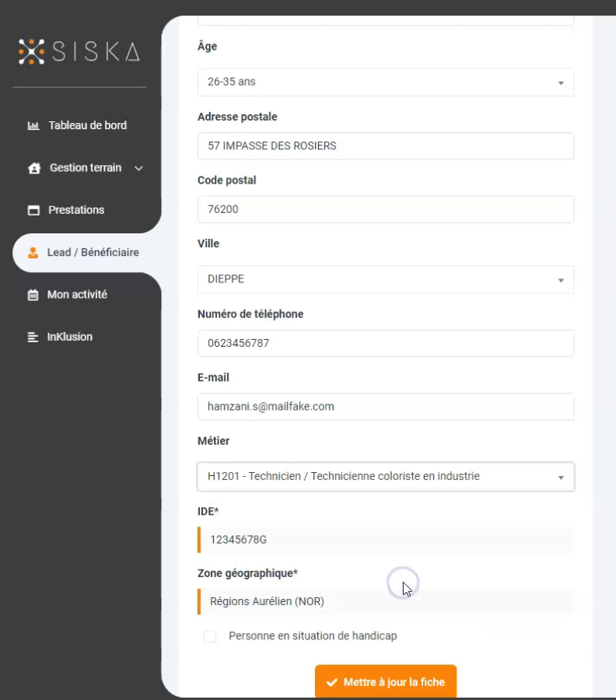Viewport: 616px width, 700px height.
Task: Click the Lead / Bénéficiaire person icon
Action: tap(33, 253)
